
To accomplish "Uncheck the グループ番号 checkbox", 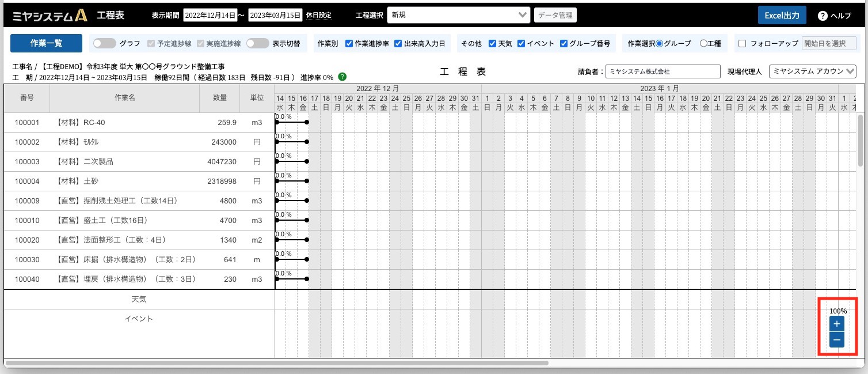I will point(564,43).
